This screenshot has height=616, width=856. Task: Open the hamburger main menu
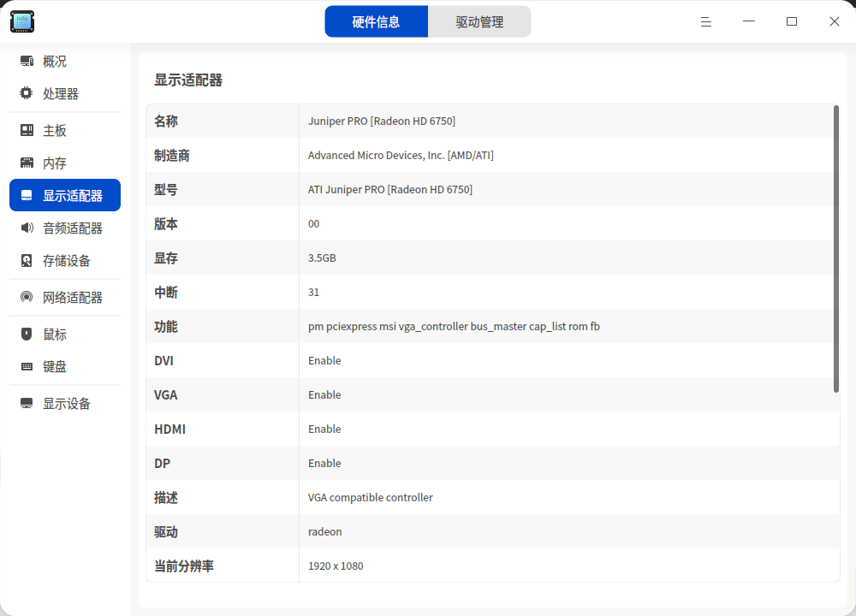tap(706, 22)
